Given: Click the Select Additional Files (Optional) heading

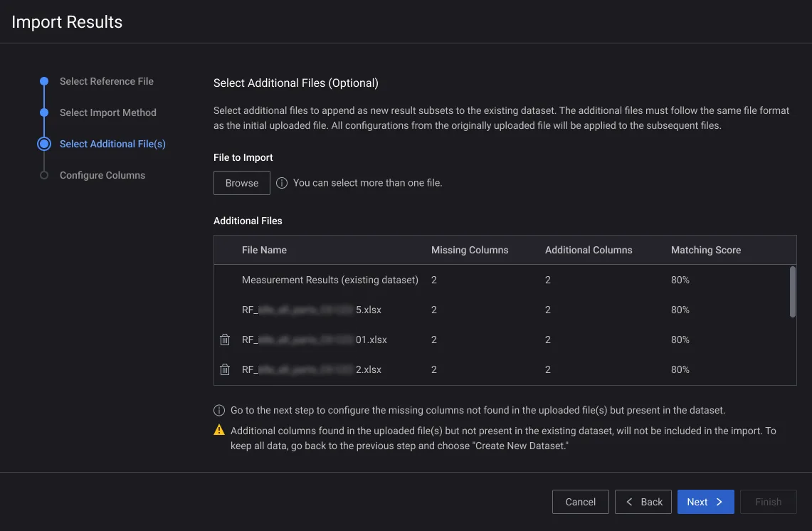Looking at the screenshot, I should click(x=296, y=83).
